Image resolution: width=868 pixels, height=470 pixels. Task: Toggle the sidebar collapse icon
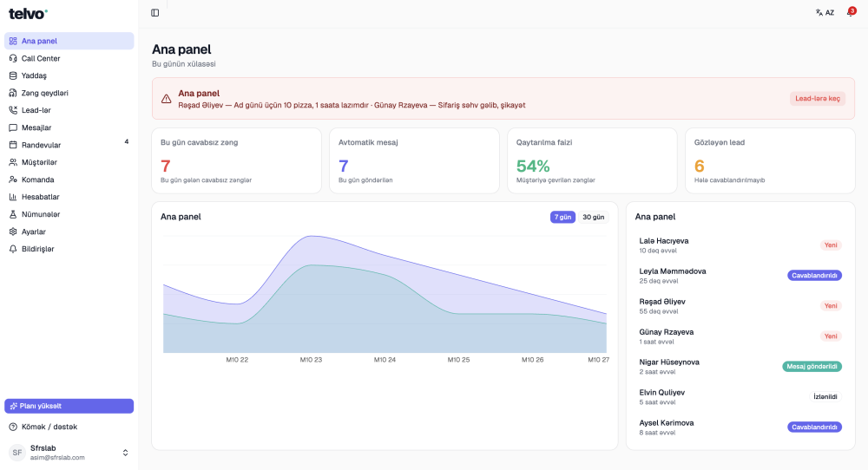pos(155,13)
